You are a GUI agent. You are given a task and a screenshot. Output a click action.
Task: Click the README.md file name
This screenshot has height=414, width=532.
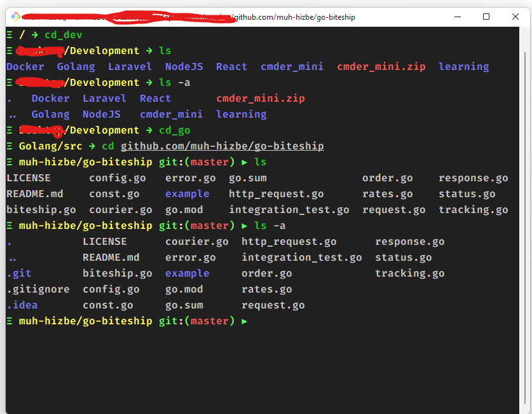tap(34, 193)
